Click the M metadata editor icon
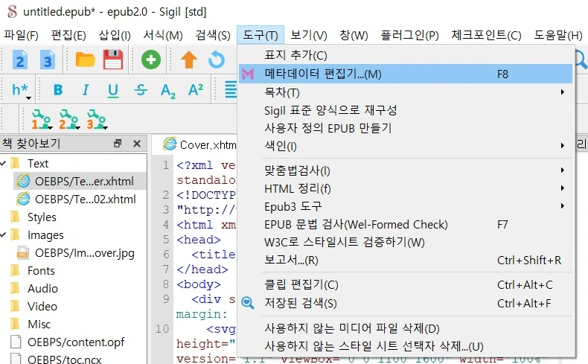This screenshot has height=364, width=588. [x=248, y=74]
